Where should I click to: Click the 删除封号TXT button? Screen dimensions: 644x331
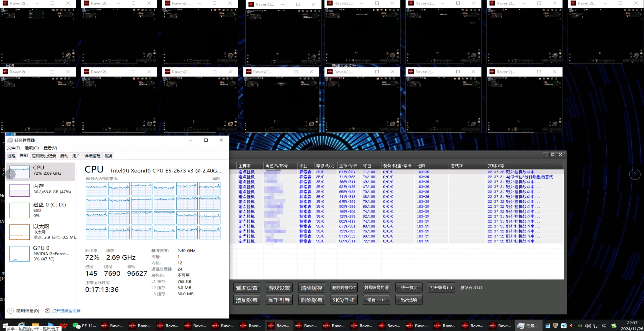(344, 287)
